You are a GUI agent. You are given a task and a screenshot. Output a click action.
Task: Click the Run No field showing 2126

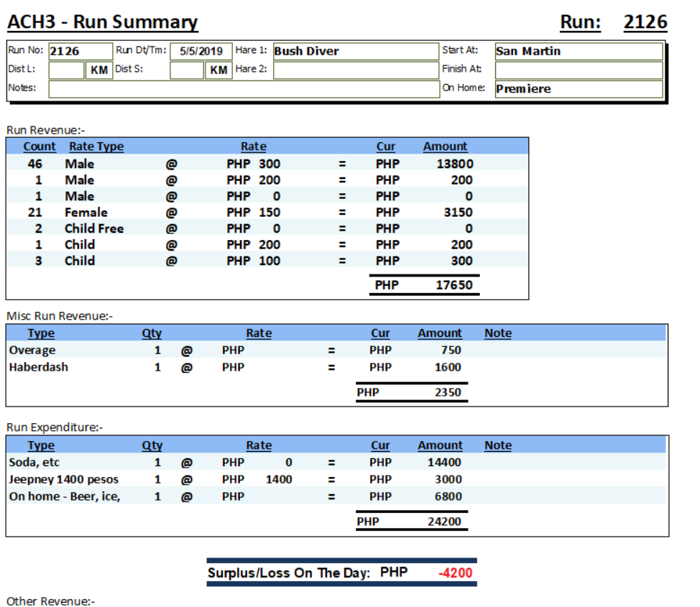click(x=79, y=52)
